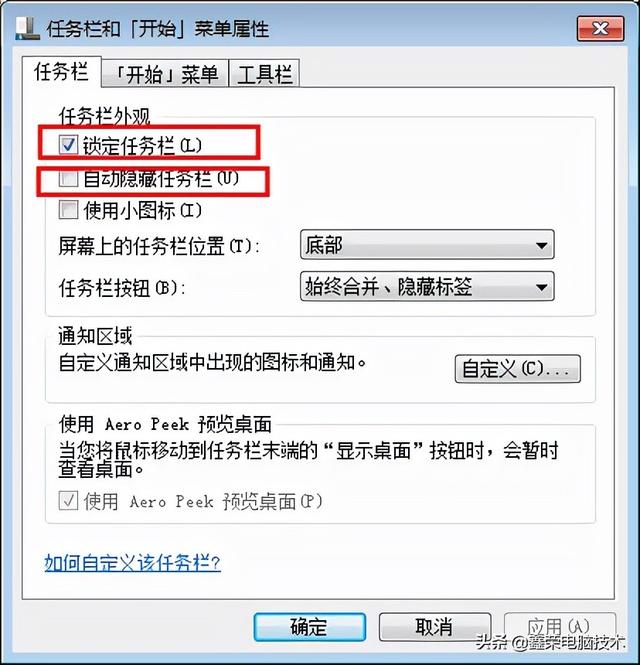Click the 自定义(C)... button
The width and height of the screenshot is (640, 665).
[x=517, y=369]
